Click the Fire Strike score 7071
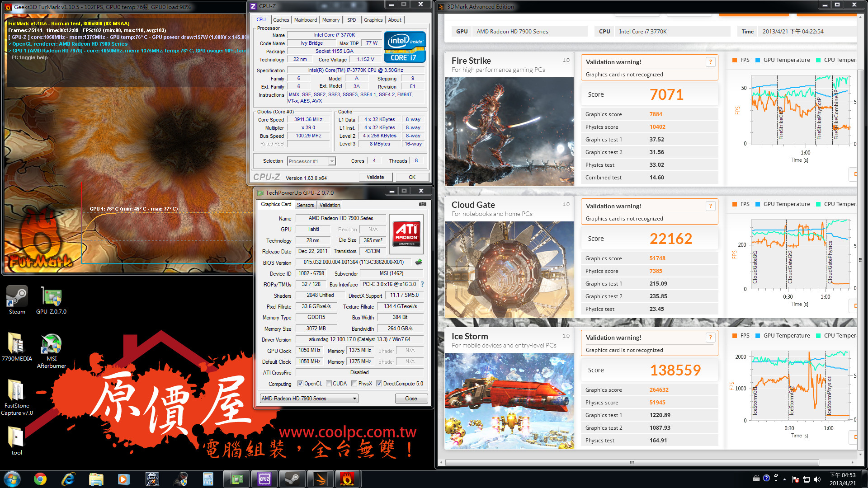This screenshot has width=868, height=488. [666, 94]
